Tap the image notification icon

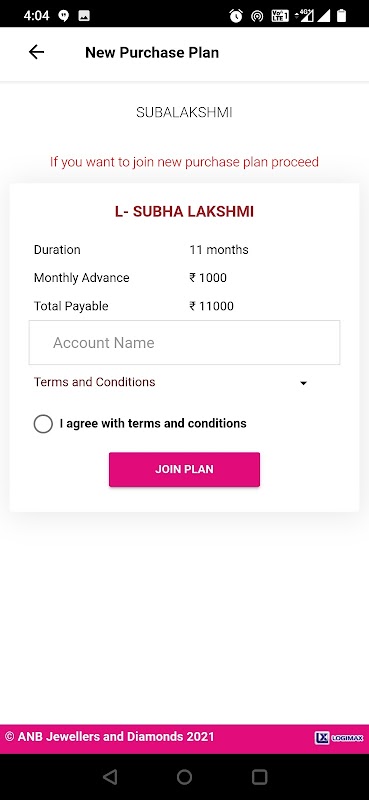(x=84, y=16)
